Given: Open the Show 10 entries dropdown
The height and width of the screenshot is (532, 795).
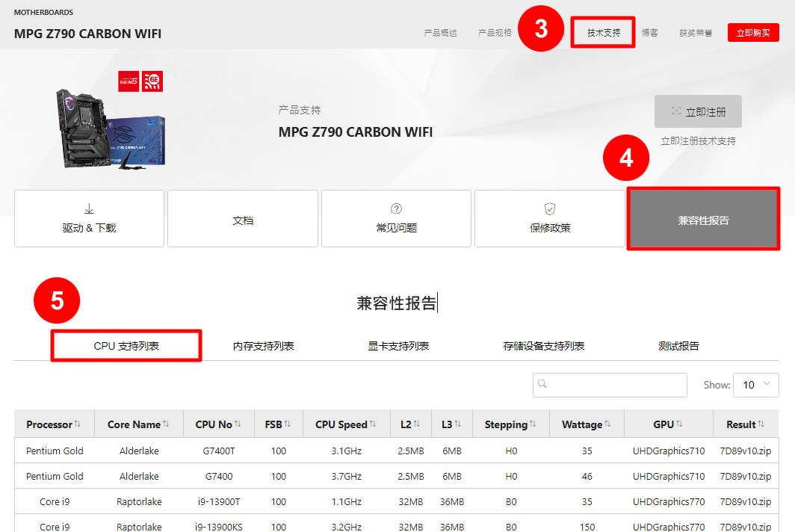Looking at the screenshot, I should 755,385.
